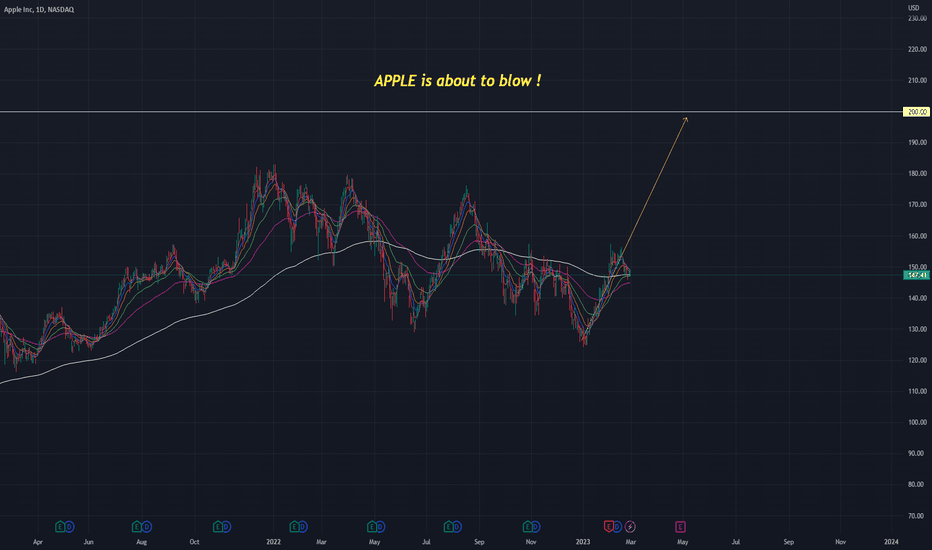Click earnings E marker between Jul and Sep 2022

pyautogui.click(x=448, y=526)
